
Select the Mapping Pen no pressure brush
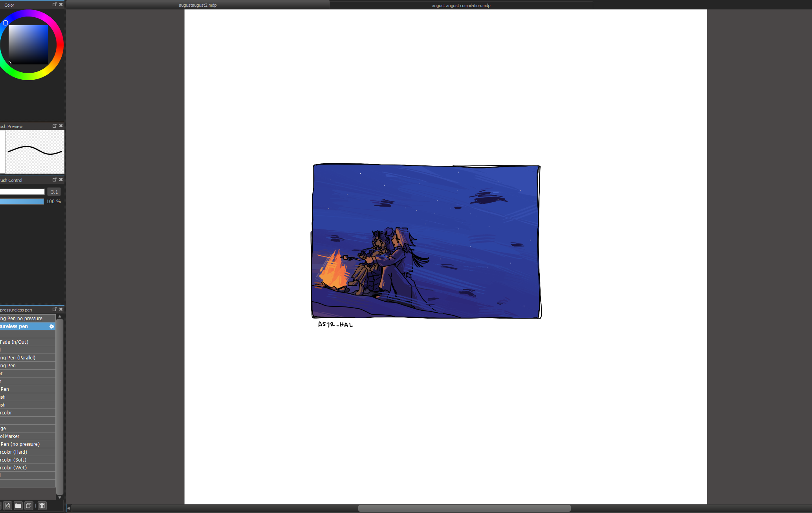click(x=24, y=318)
